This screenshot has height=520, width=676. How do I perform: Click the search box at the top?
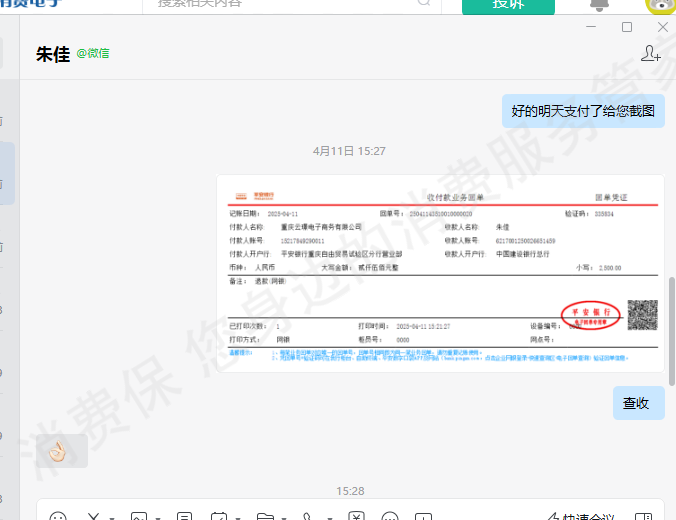click(x=290, y=4)
